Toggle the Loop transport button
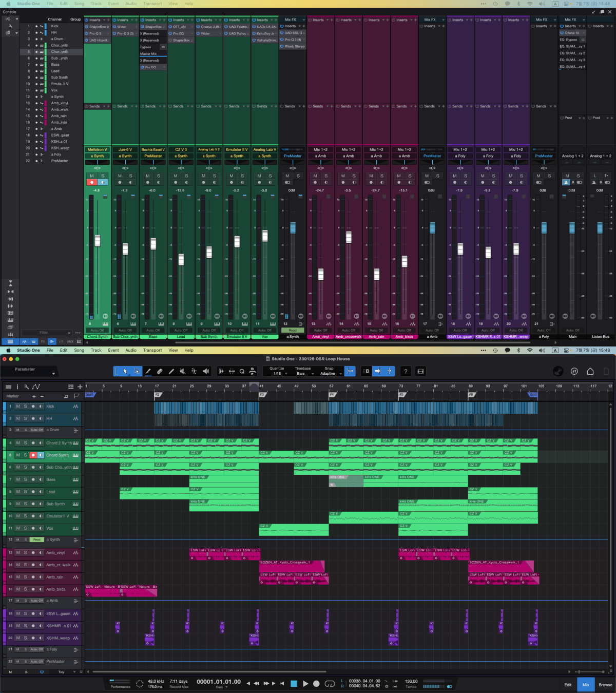The image size is (616, 693). [330, 684]
